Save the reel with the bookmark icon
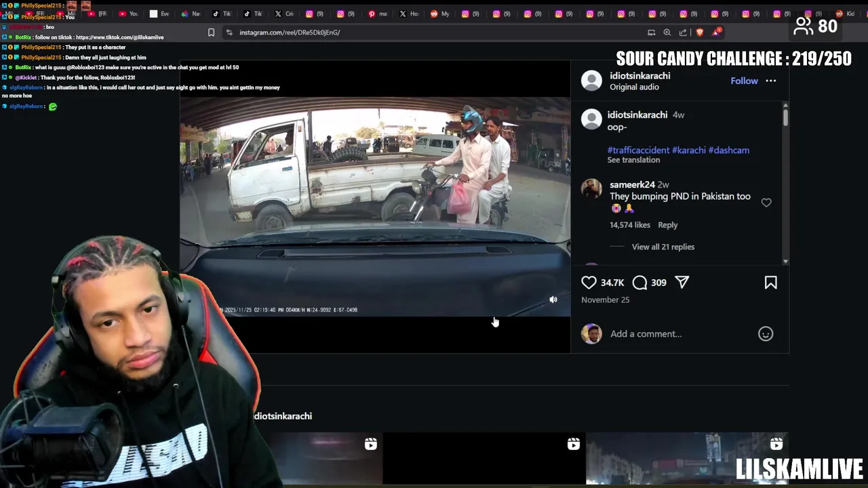 [770, 283]
